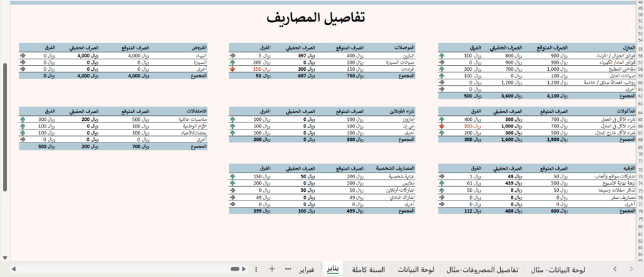Select the ريال 488 total cell
The height and width of the screenshot is (277, 644).
coord(513,211)
